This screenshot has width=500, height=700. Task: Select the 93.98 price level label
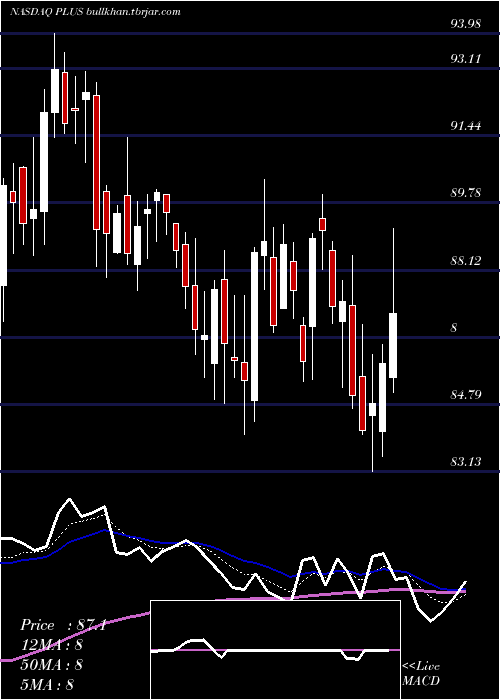click(466, 24)
